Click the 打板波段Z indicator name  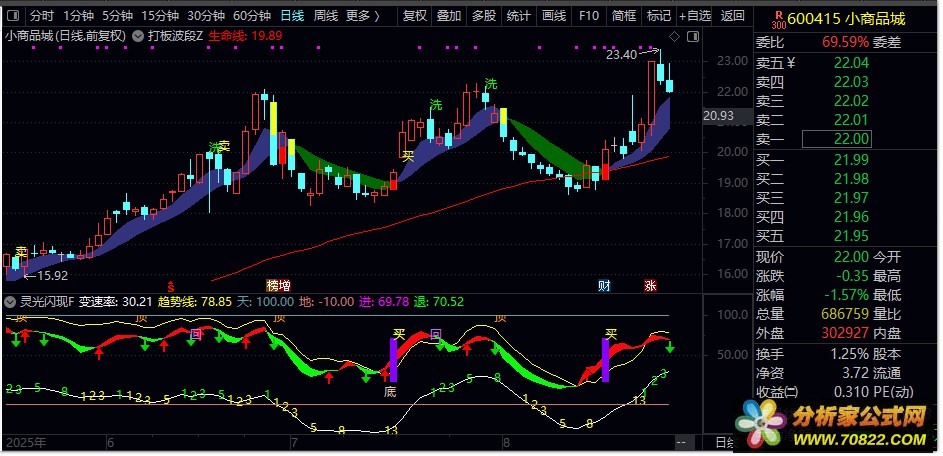click(175, 36)
